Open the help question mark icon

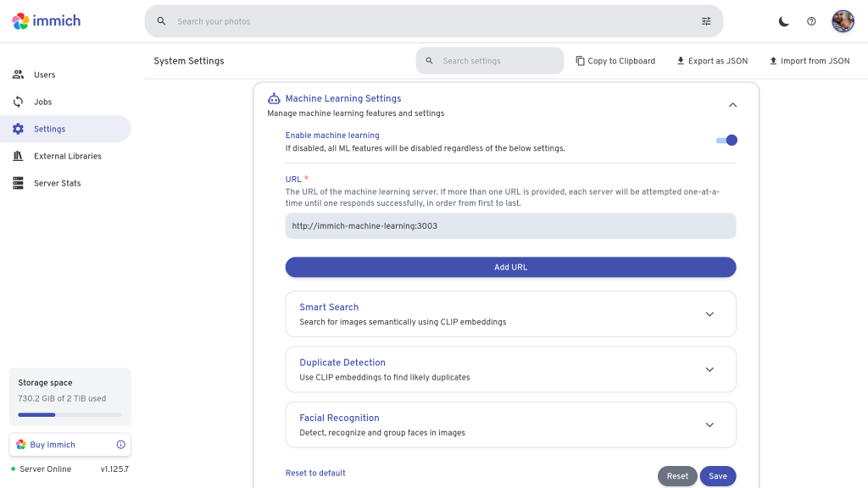pyautogui.click(x=811, y=21)
